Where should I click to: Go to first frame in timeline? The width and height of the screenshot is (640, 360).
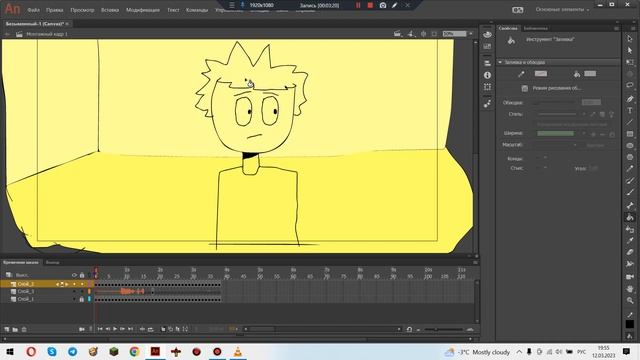[100, 329]
